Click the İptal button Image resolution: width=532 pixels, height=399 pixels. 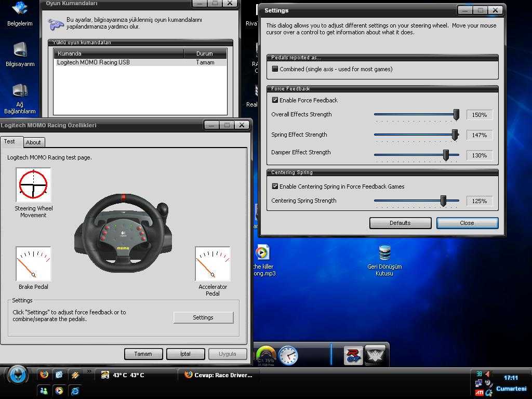click(x=185, y=354)
